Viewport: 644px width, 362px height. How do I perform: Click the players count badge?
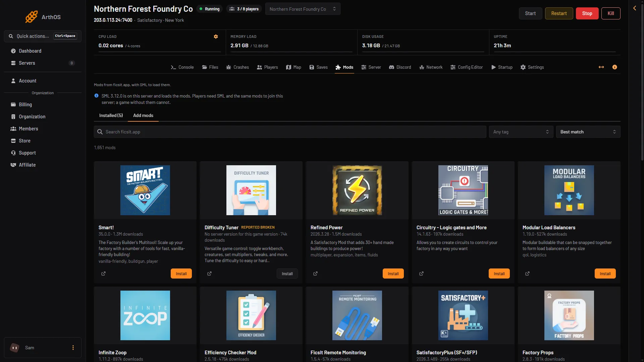click(x=244, y=9)
